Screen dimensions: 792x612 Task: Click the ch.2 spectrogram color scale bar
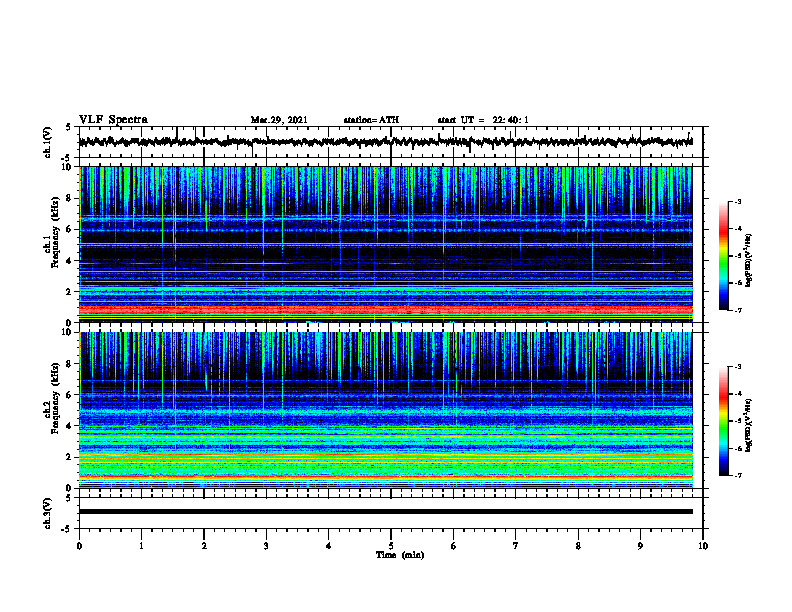[x=723, y=421]
